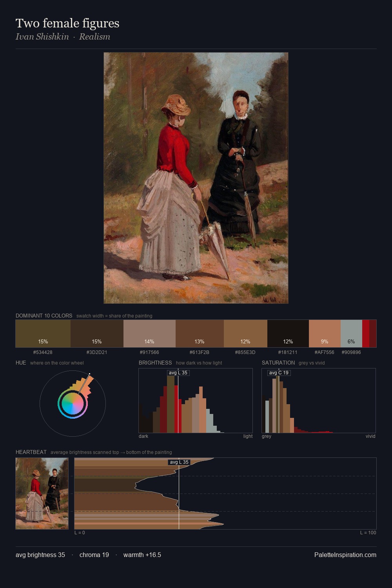The image size is (392, 588).
Task: Click the hue color wheel
Action: (x=73, y=403)
